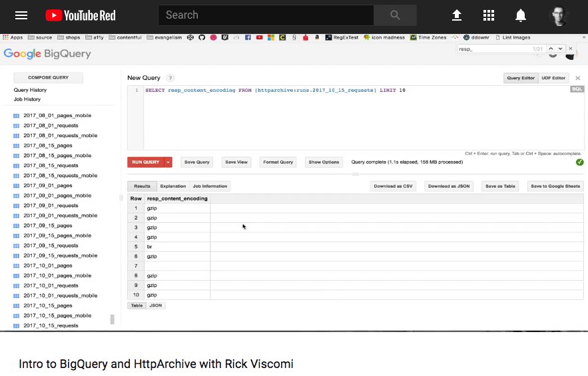Open the Apps bookmark shortcut
The height and width of the screenshot is (376, 588).
tap(13, 37)
